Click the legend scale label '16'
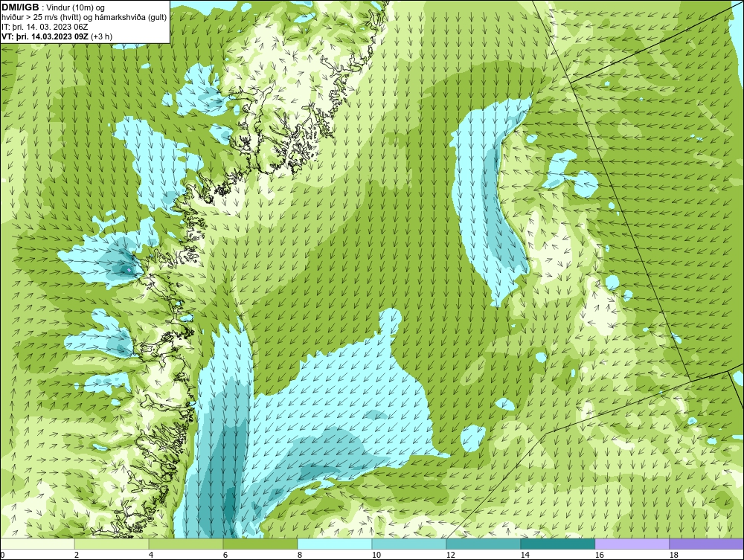The width and height of the screenshot is (744, 560). (599, 555)
